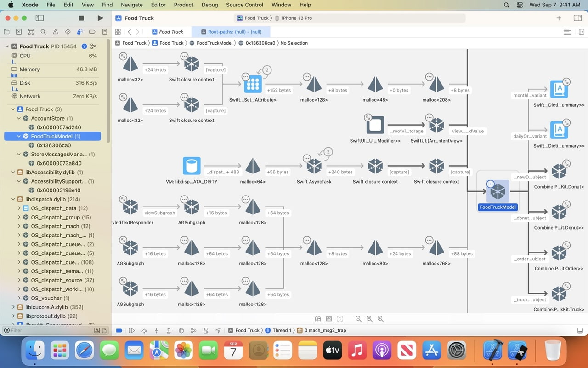
Task: Click the Simulate Location icon in the debug bar
Action: point(218,330)
